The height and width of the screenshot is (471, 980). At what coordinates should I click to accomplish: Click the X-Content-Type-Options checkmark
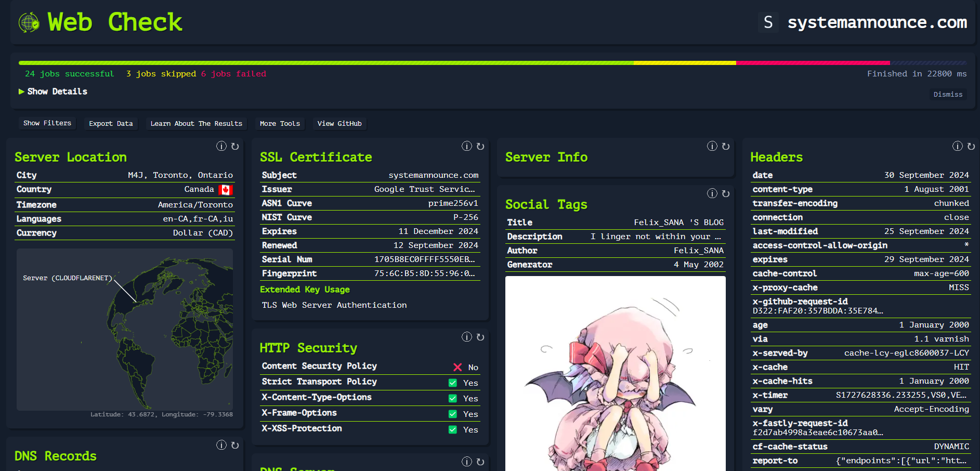pyautogui.click(x=453, y=398)
